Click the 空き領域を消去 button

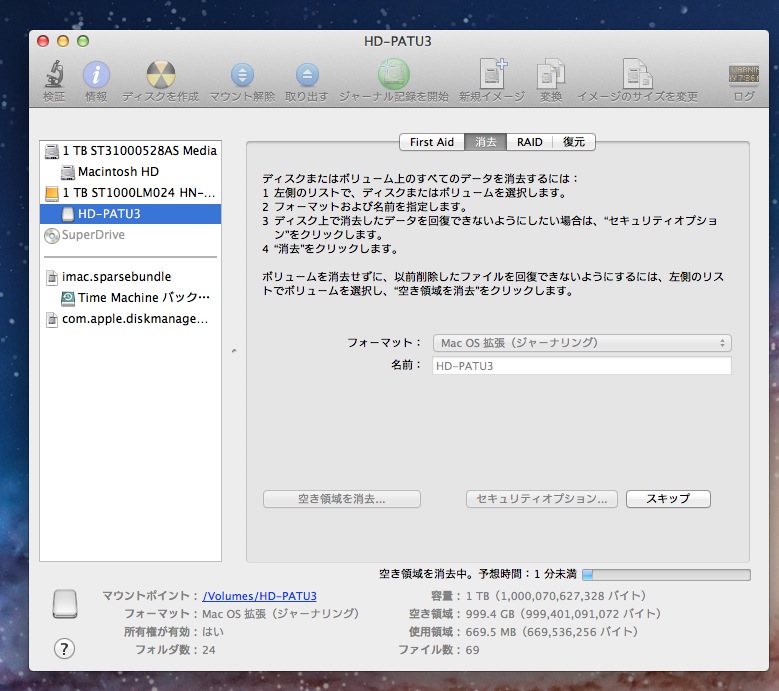click(x=342, y=499)
